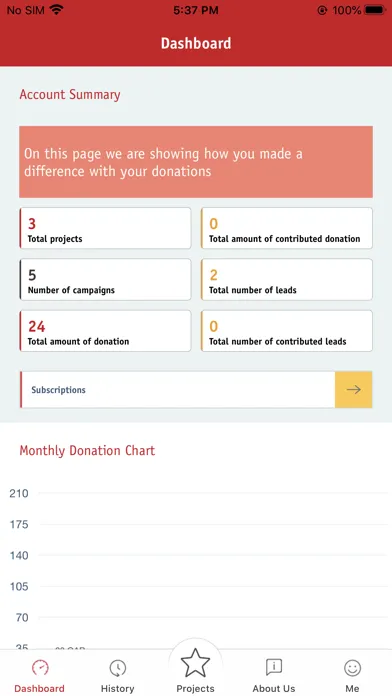Image resolution: width=392 pixels, height=696 pixels.
Task: Tap the battery icon in status bar
Action: point(375,10)
